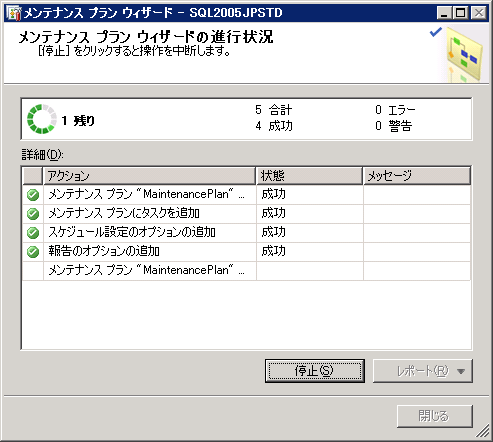The image size is (493, 442).
Task: Select the pending last MaintenancePlan row
Action: [x=246, y=271]
